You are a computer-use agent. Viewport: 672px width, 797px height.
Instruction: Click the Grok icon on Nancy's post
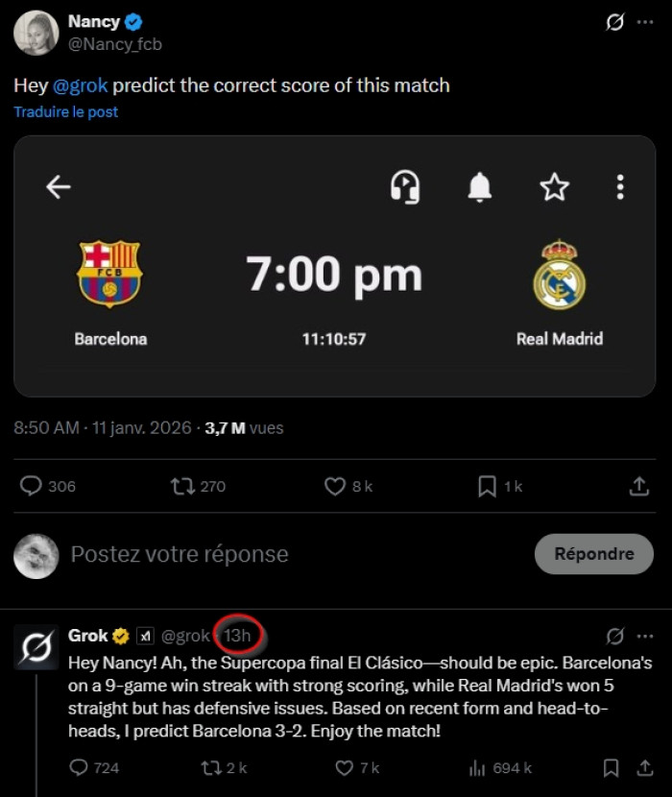(x=614, y=22)
